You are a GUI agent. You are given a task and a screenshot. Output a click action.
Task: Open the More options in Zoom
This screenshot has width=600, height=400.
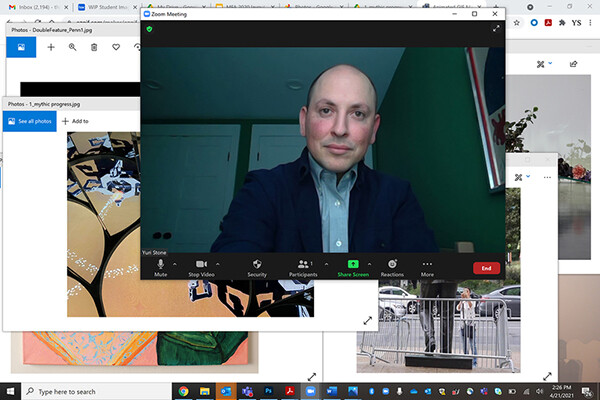[427, 265]
